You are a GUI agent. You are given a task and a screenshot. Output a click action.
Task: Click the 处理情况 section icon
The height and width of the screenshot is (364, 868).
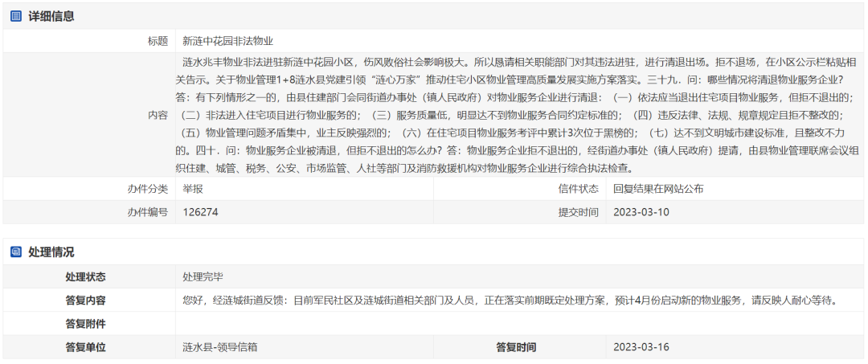16,252
